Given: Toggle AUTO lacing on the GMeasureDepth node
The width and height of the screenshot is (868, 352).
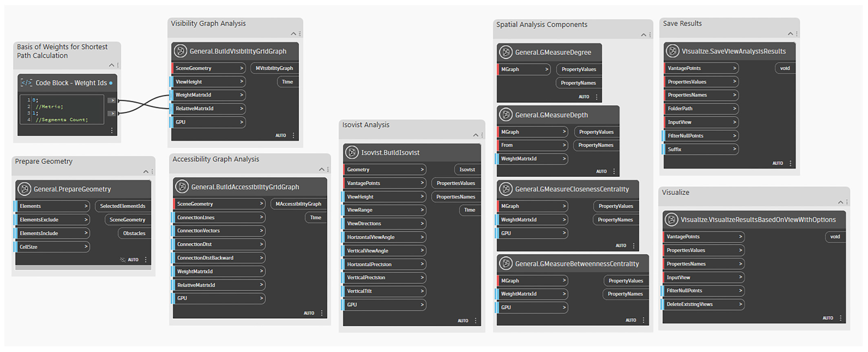Looking at the screenshot, I should click(x=601, y=171).
